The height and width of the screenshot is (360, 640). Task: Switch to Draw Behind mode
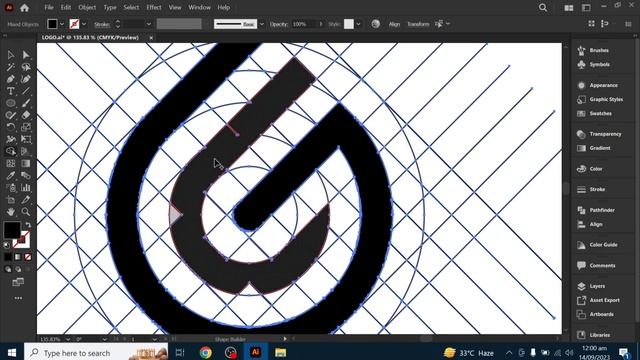[x=18, y=269]
